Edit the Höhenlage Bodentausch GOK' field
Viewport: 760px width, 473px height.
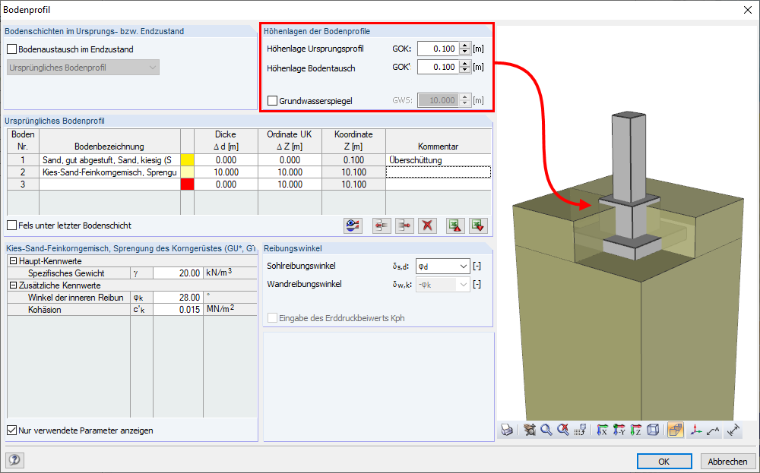(438, 67)
